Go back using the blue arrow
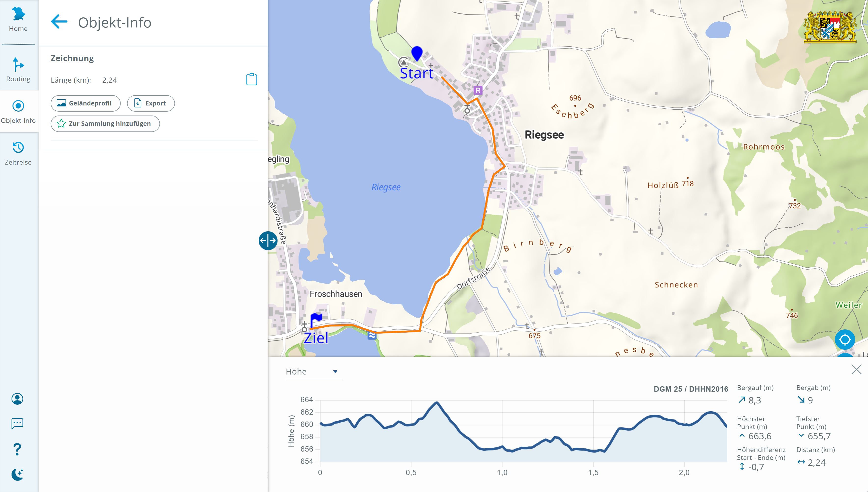The width and height of the screenshot is (868, 492). tap(59, 22)
